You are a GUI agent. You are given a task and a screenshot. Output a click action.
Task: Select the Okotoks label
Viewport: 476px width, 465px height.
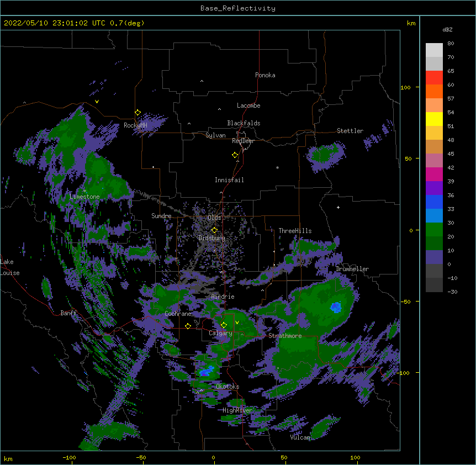[228, 387]
